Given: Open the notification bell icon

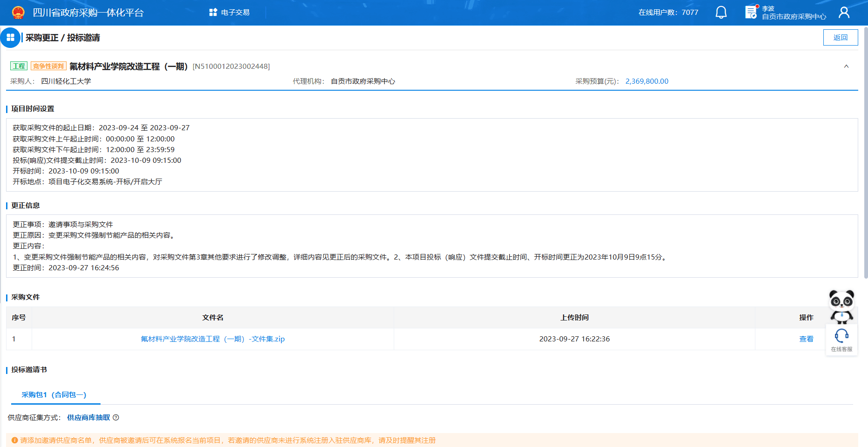Looking at the screenshot, I should [721, 13].
